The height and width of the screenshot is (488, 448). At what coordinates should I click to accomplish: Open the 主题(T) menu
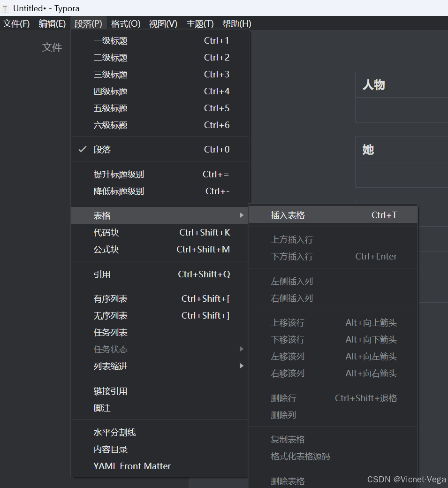tap(200, 23)
